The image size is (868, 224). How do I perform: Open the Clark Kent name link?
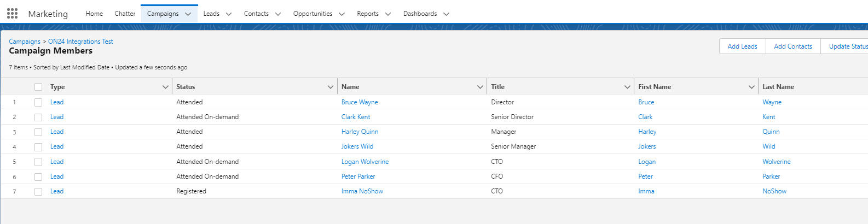coord(356,117)
